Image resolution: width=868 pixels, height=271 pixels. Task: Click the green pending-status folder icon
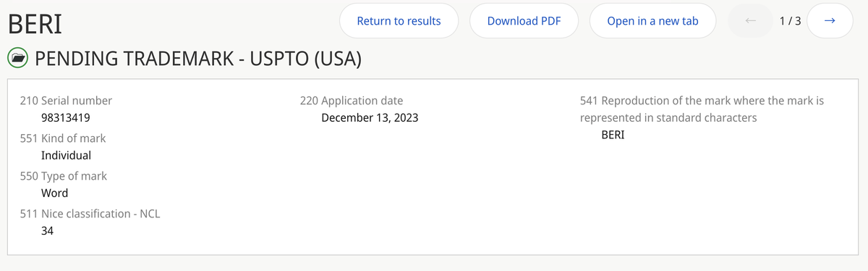tap(18, 57)
